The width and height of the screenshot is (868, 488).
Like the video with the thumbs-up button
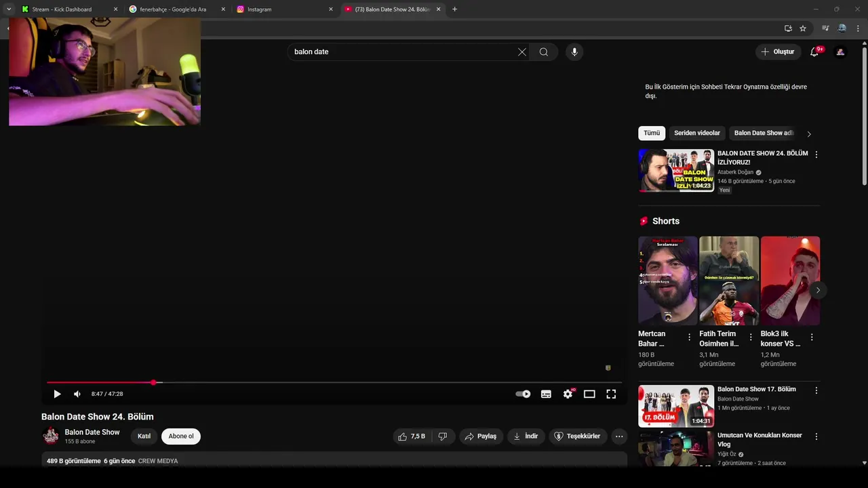412,436
